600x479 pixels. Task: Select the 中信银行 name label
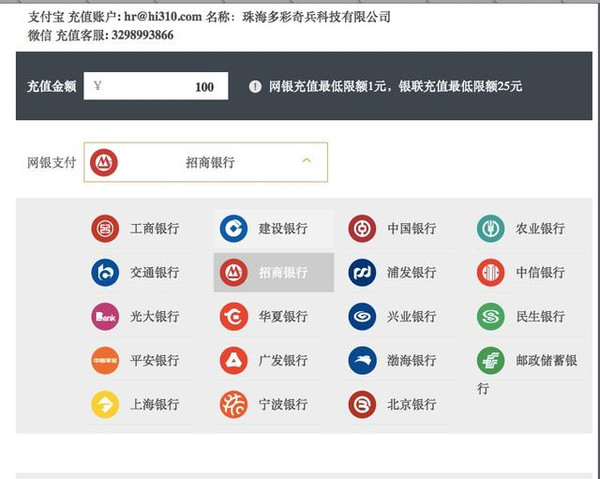(540, 273)
